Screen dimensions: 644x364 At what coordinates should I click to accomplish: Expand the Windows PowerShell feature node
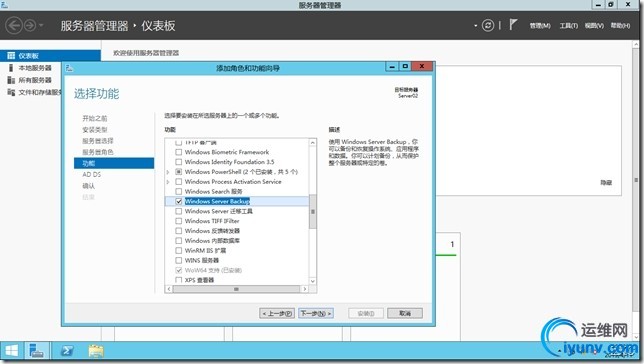[x=168, y=172]
